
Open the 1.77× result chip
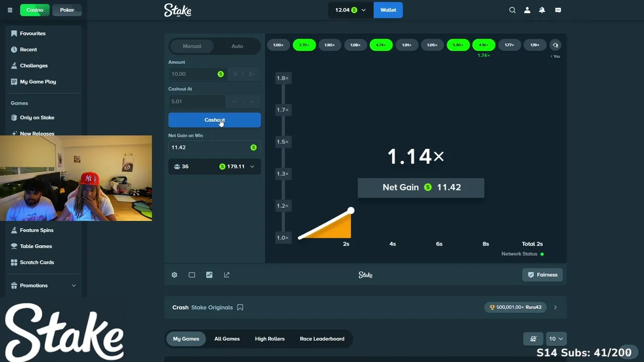pos(509,45)
